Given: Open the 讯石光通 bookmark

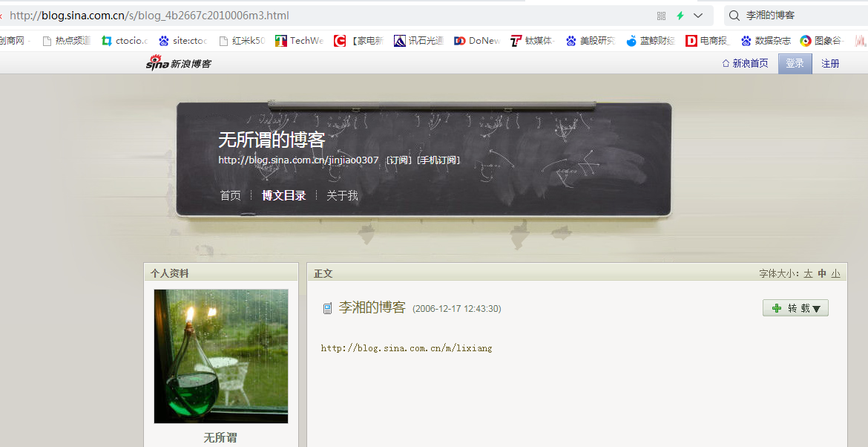Looking at the screenshot, I should click(418, 40).
